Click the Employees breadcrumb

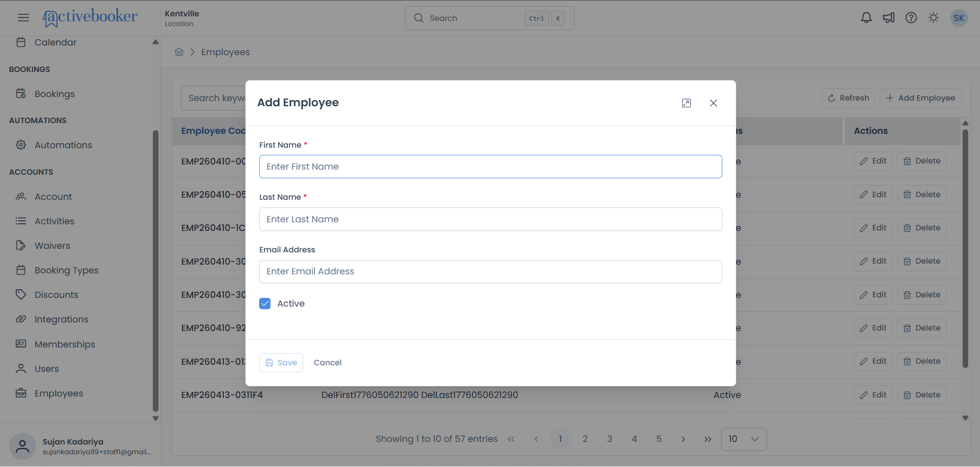pyautogui.click(x=225, y=52)
